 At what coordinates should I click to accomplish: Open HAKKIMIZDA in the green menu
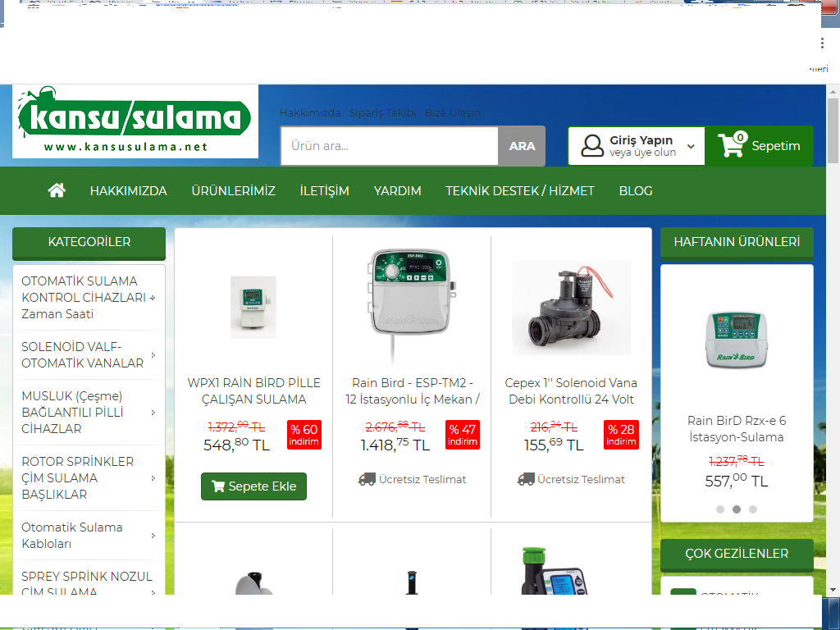[x=129, y=190]
